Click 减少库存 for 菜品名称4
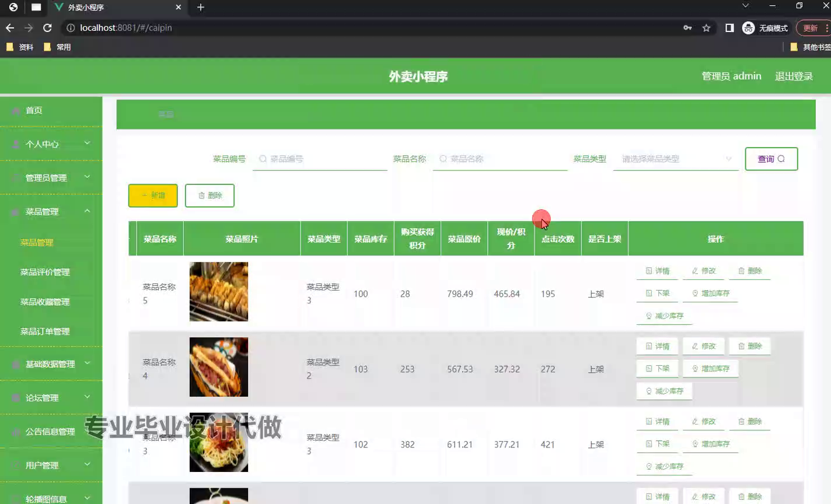 [x=664, y=391]
